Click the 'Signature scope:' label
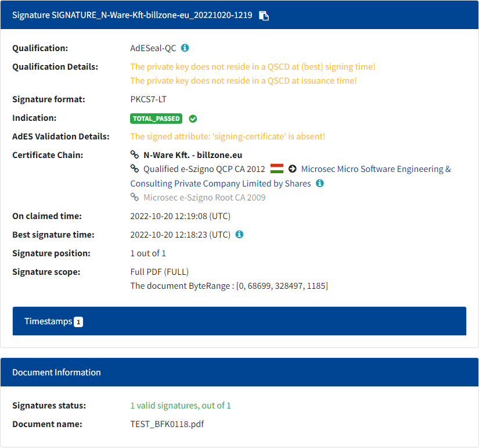479x448 pixels. [x=46, y=272]
